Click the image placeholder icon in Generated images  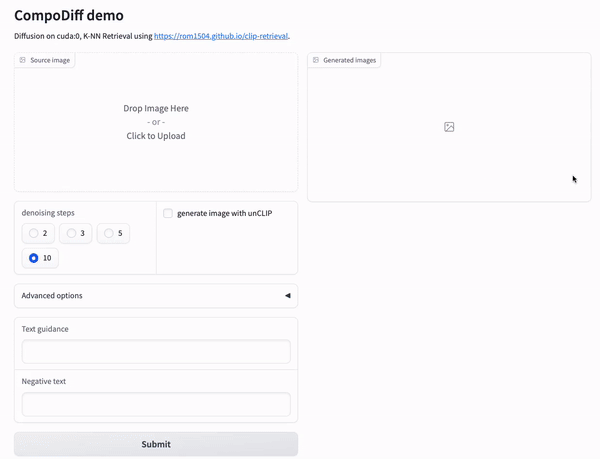449,127
